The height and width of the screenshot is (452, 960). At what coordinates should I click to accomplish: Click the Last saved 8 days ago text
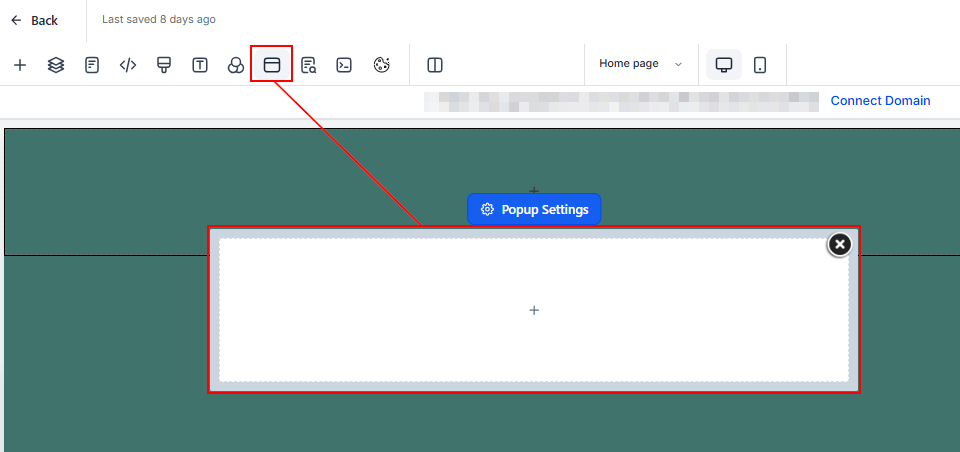[159, 20]
